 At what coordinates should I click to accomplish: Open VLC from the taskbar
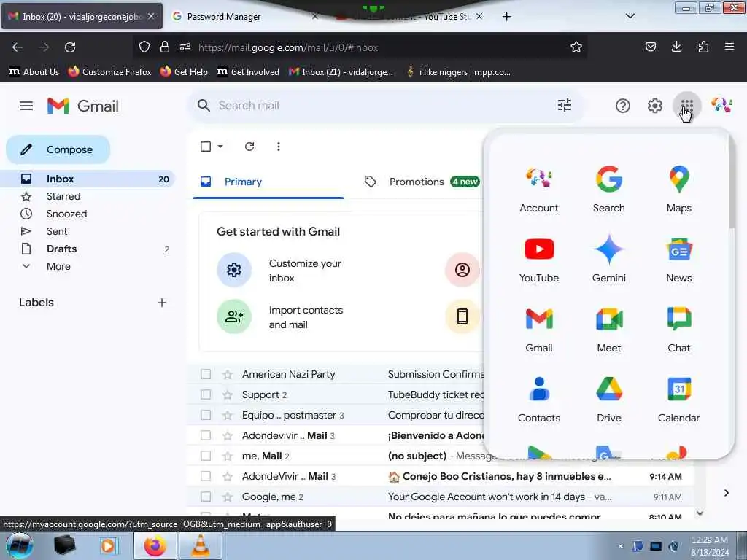coord(200,545)
